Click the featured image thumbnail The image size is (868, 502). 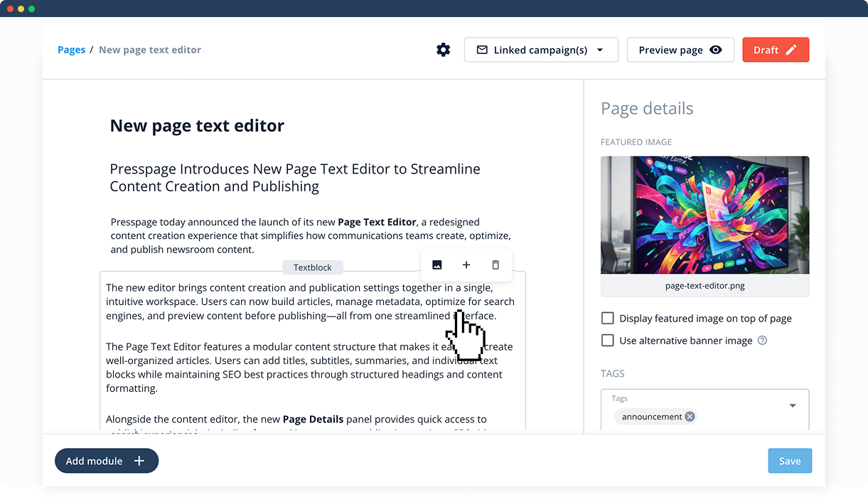coord(704,215)
